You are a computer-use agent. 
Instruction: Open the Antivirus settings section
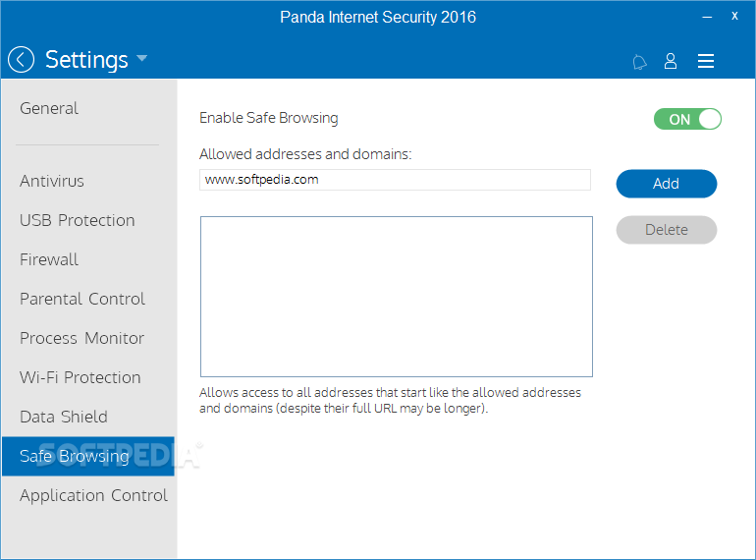(x=52, y=182)
